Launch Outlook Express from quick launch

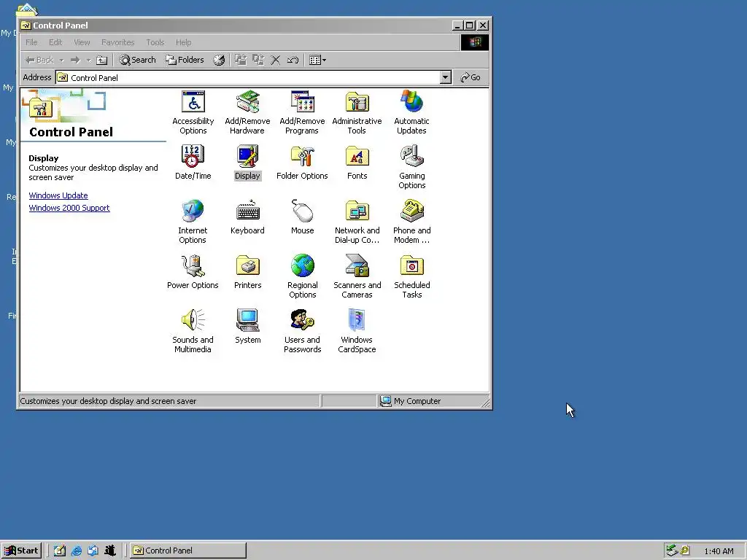(93, 551)
